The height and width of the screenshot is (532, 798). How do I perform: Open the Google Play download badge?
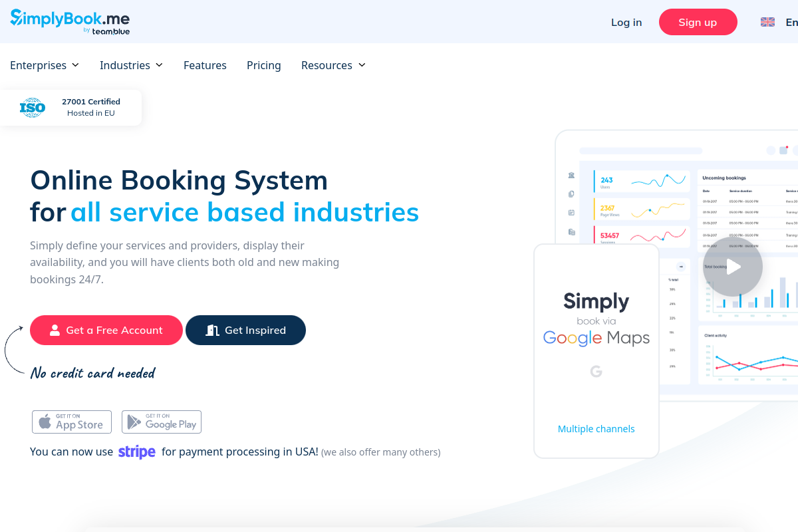[x=162, y=422]
